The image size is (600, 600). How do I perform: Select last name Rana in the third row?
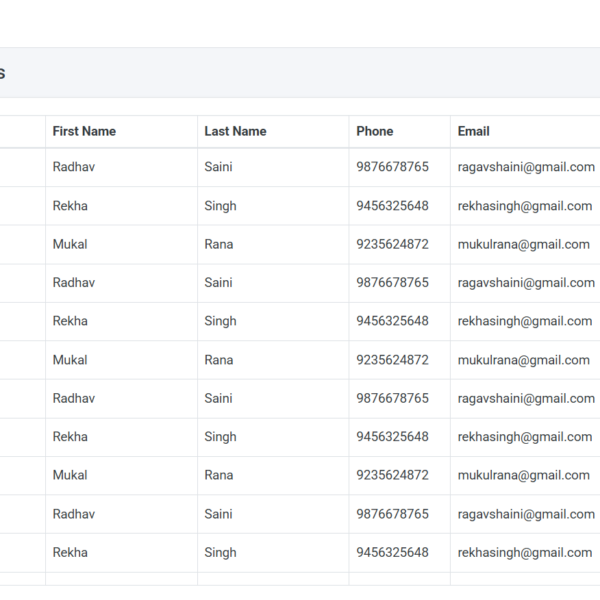coord(219,244)
